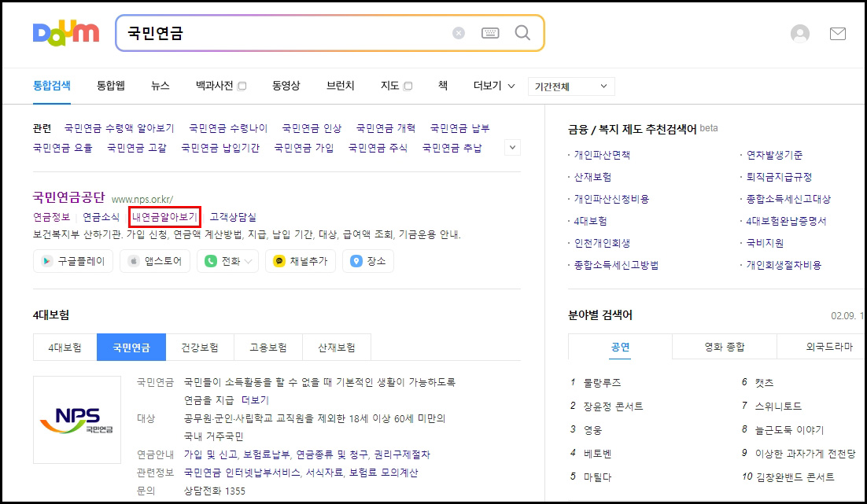Select the 건강보험 insurance tab
Screen dimensions: 867x504
click(x=200, y=348)
